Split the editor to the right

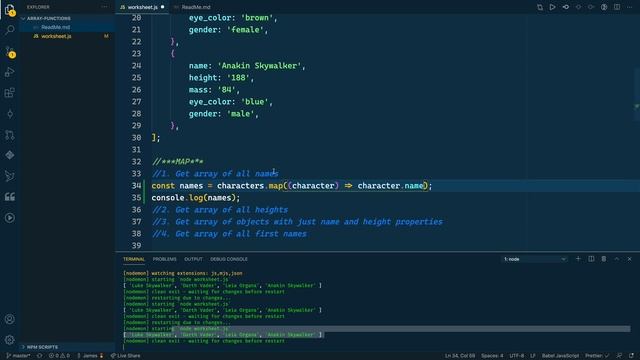[617, 7]
